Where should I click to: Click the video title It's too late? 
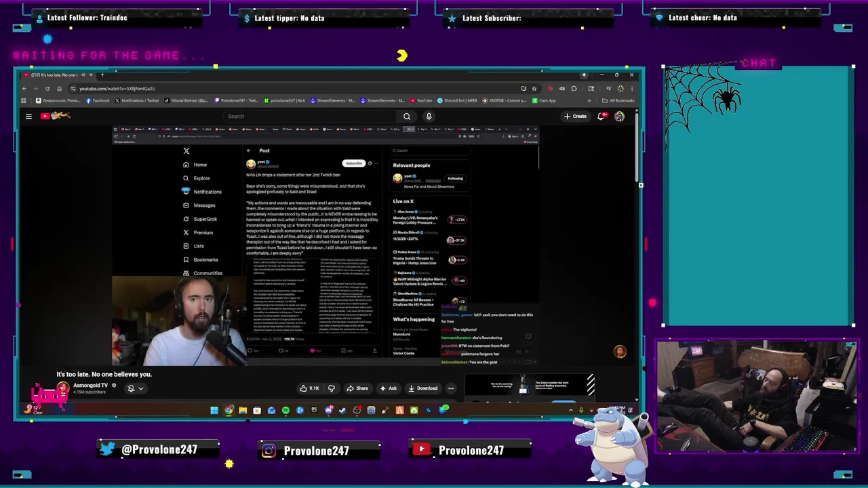pos(104,373)
